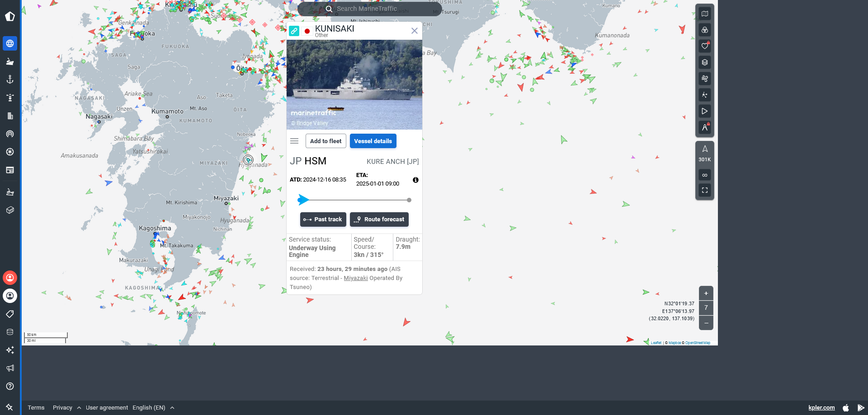Open the OpenStreetMap attribution link

(698, 343)
